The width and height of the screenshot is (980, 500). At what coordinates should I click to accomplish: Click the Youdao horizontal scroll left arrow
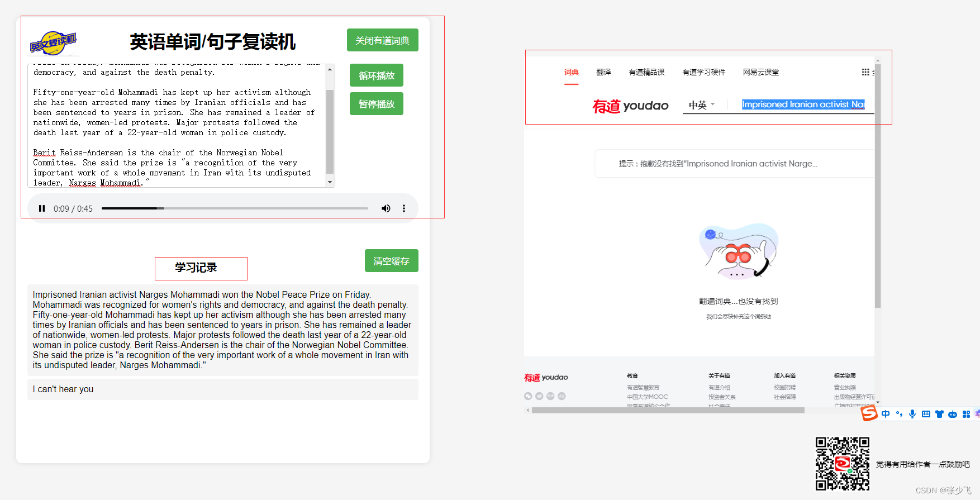(x=527, y=410)
